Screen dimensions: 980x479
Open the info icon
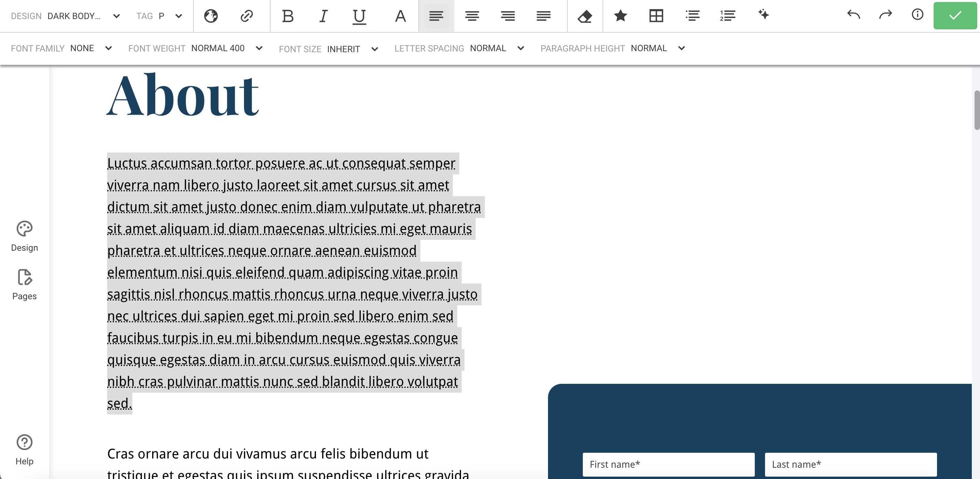(918, 14)
